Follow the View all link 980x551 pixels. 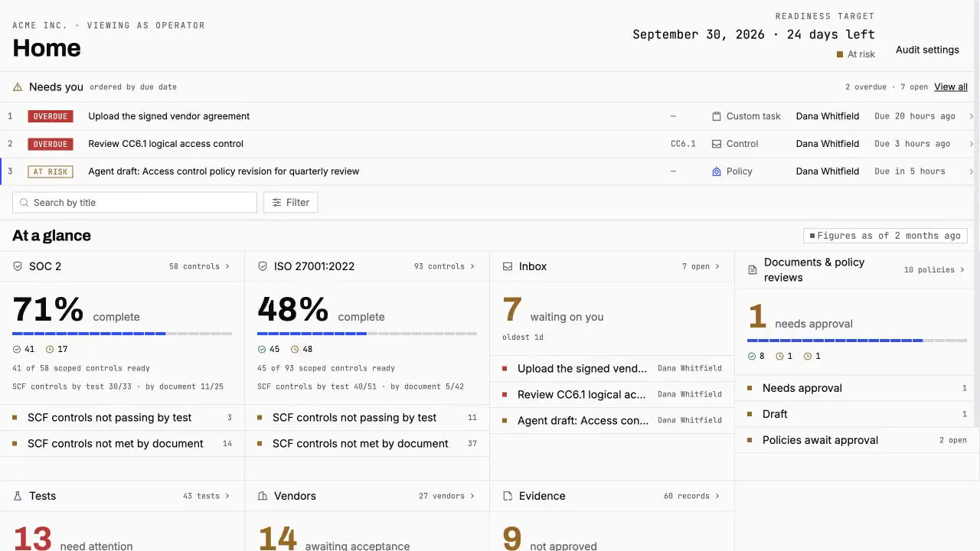tap(951, 87)
